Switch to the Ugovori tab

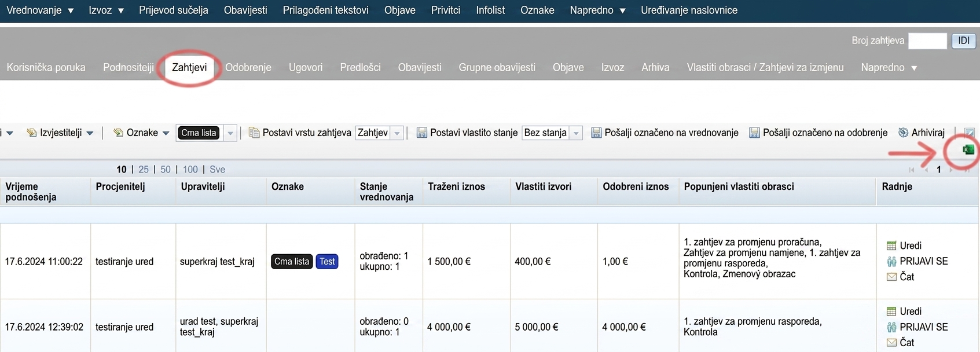pyautogui.click(x=306, y=68)
